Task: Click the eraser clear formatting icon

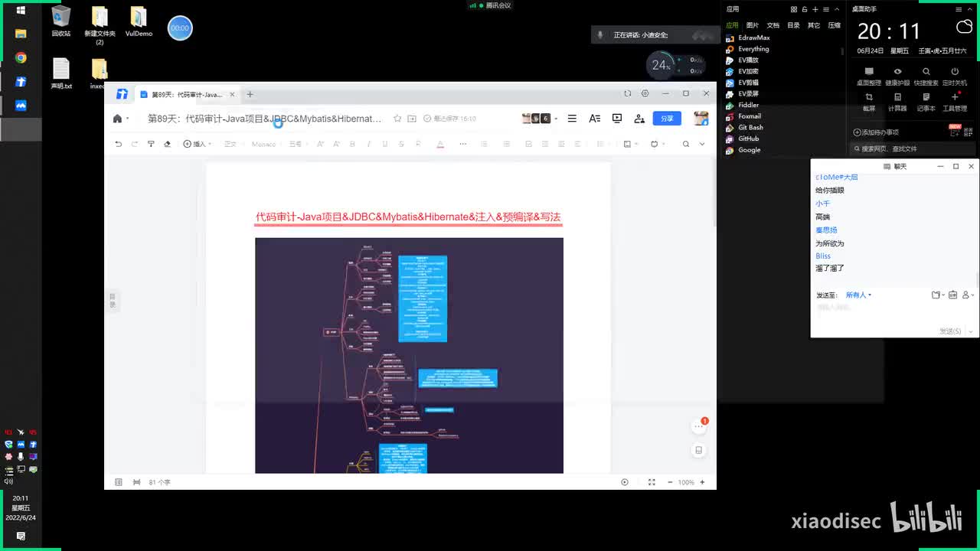Action: tap(167, 144)
